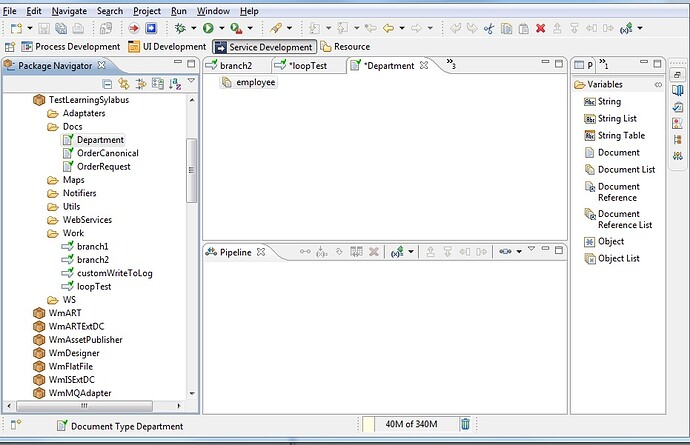The image size is (690, 445).
Task: Click the red Delete X toolbar icon
Action: click(541, 29)
